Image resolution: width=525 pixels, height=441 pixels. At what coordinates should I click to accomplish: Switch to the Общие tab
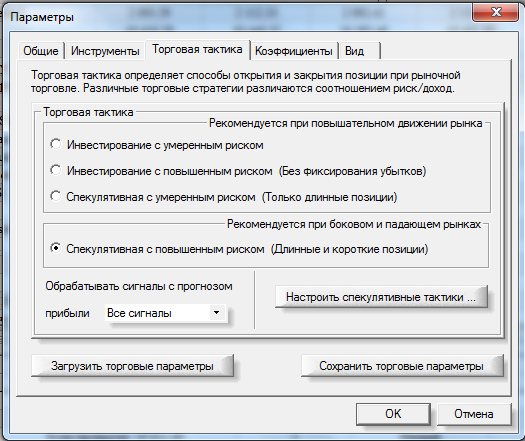pos(41,51)
